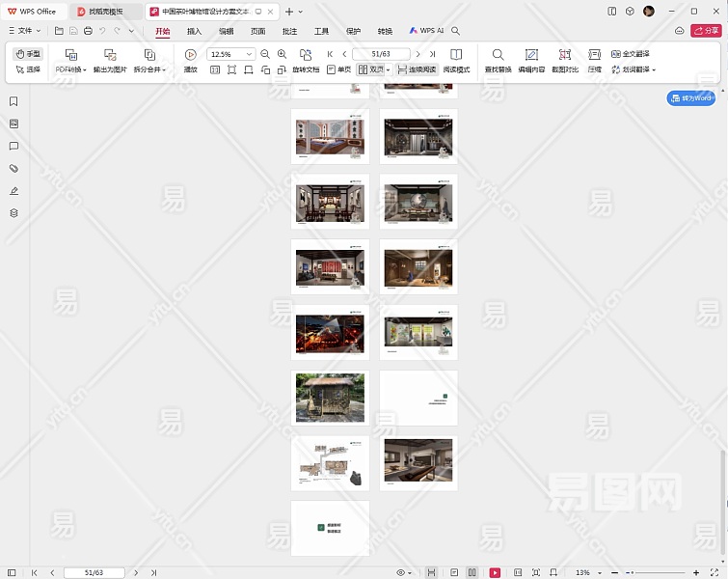Click the zoom out magnifier icon

265,55
